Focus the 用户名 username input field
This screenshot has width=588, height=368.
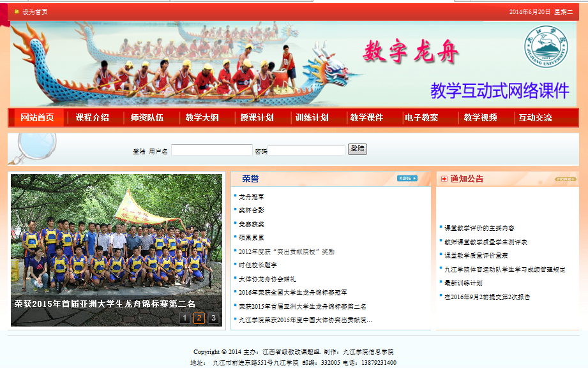tap(211, 151)
